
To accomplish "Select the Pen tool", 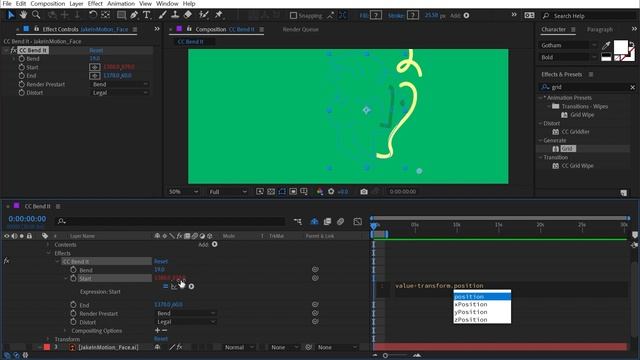I will 134,15.
